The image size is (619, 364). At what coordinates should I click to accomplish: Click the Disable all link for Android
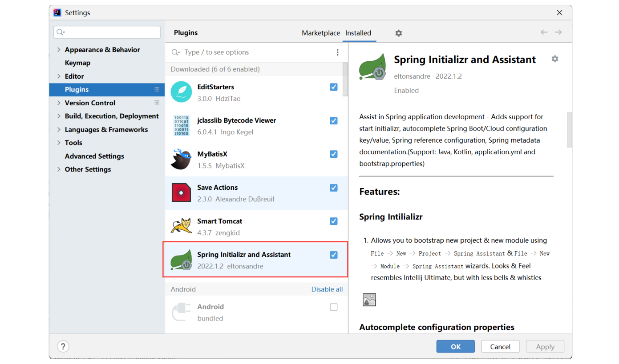point(327,289)
